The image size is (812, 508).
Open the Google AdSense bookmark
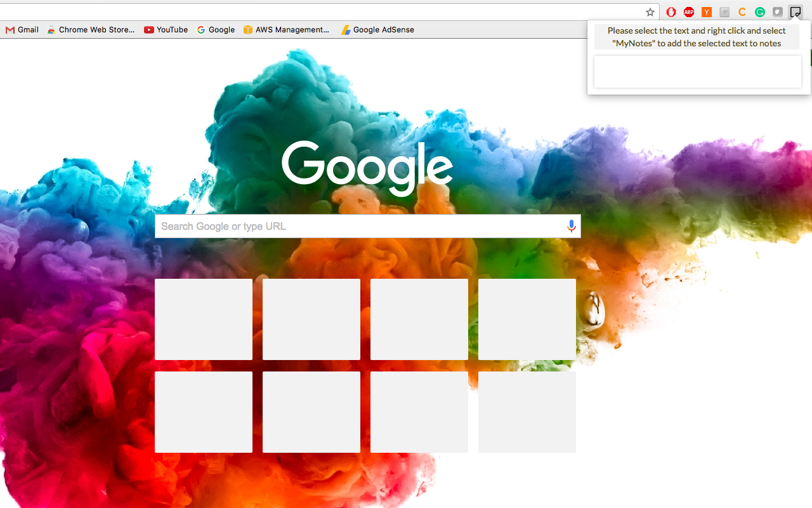[x=377, y=29]
